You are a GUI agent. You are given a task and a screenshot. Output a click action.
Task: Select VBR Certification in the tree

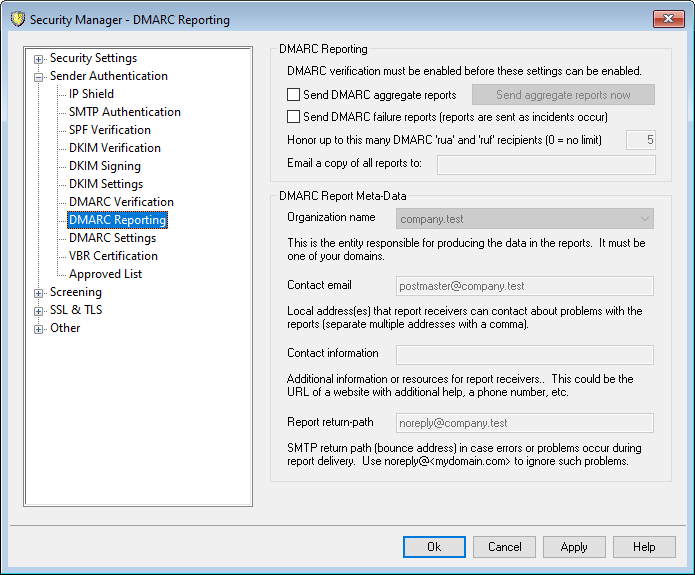click(113, 256)
